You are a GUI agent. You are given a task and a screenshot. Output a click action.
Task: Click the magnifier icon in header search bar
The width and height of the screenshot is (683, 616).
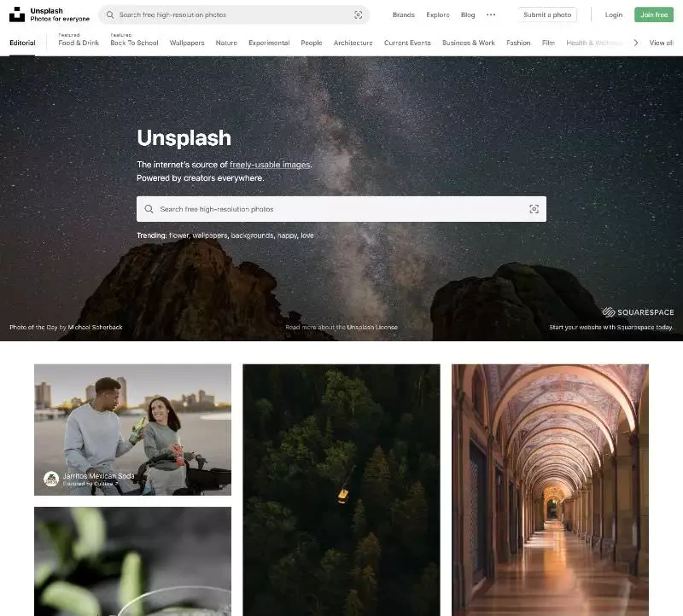click(x=110, y=15)
